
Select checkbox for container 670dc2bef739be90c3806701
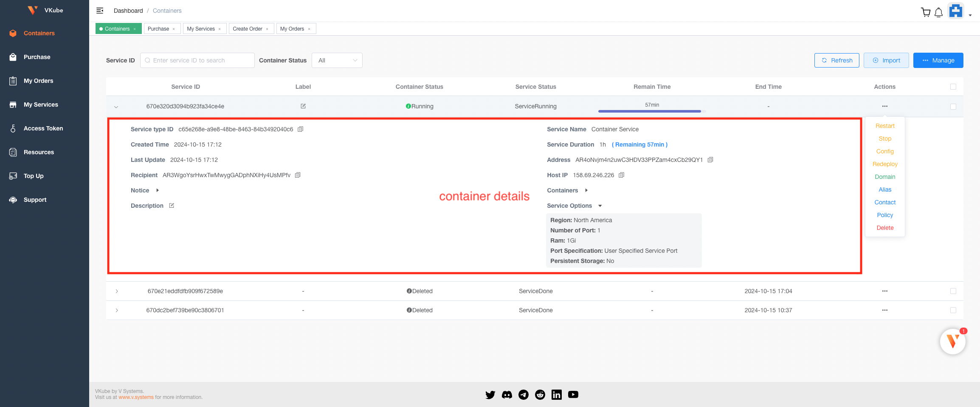(x=953, y=310)
